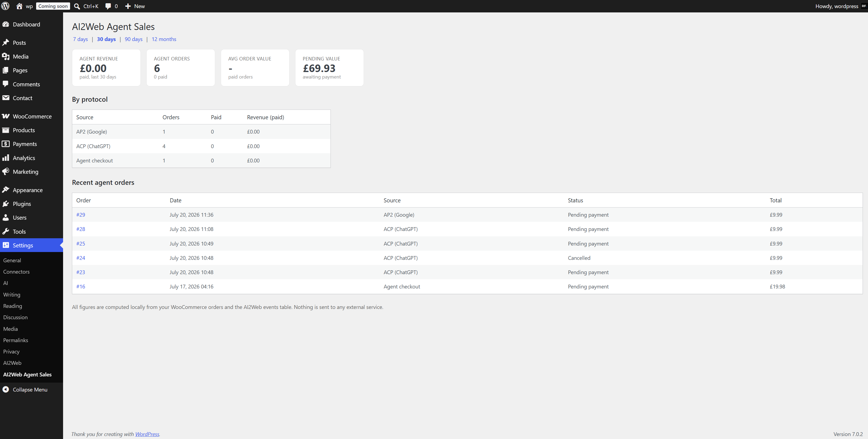868x439 pixels.
Task: Click the Marketing megaphone icon
Action: coord(6,171)
